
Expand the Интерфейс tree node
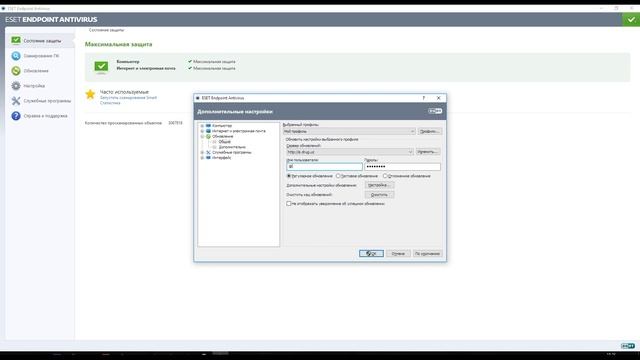(202, 158)
